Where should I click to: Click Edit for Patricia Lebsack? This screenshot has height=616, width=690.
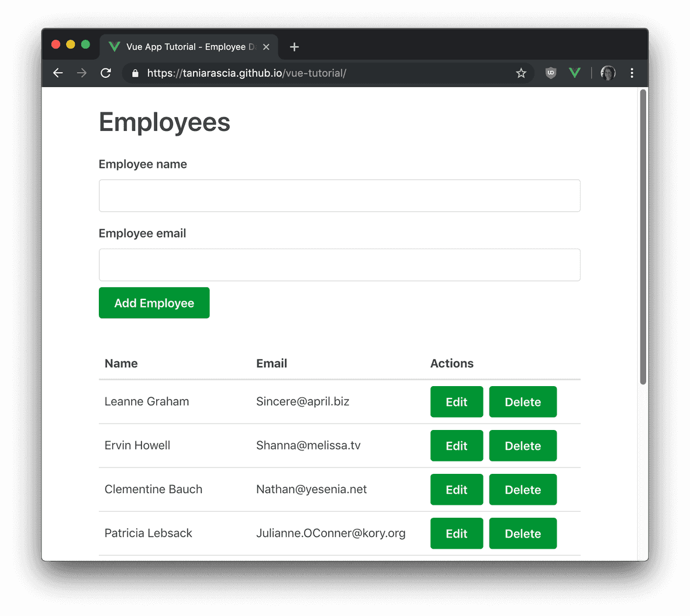pyautogui.click(x=456, y=533)
